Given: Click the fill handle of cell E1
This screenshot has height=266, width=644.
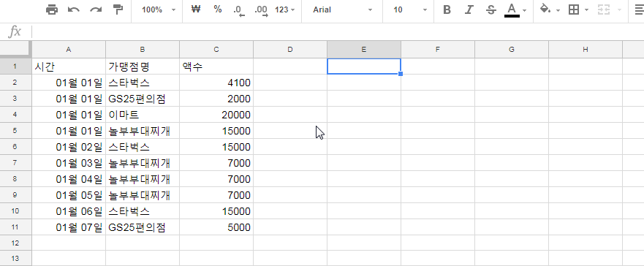Looking at the screenshot, I should pyautogui.click(x=401, y=74).
